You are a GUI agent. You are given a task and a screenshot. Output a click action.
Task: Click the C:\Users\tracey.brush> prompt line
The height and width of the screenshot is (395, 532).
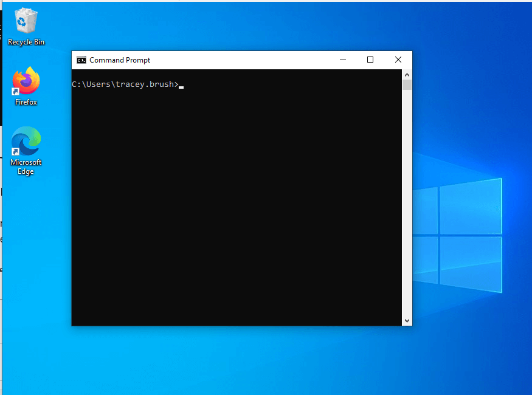coord(125,84)
